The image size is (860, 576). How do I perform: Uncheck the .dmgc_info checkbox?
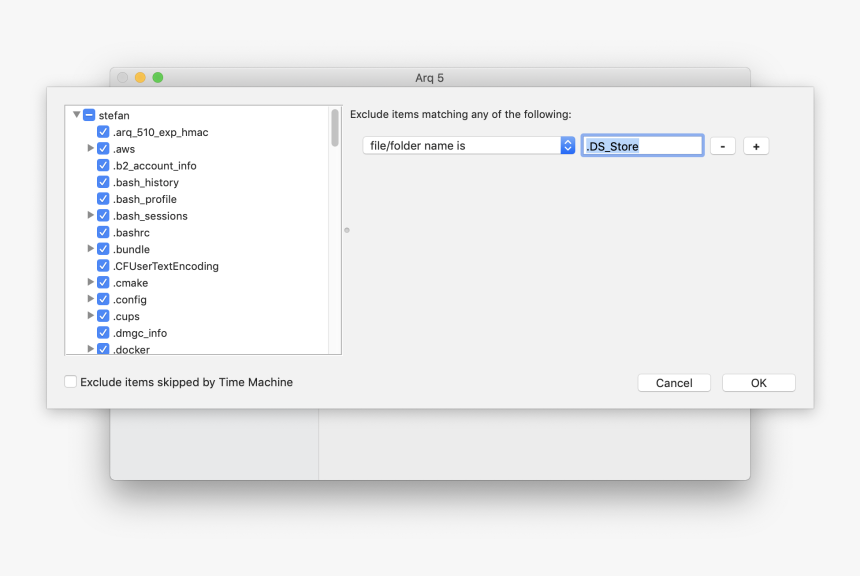(103, 333)
